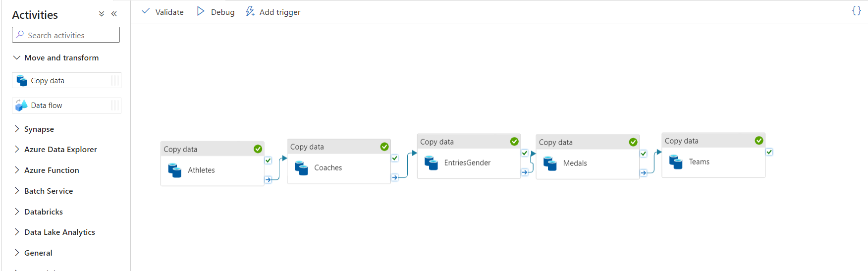The width and height of the screenshot is (868, 271).
Task: Click the green success badge on Teams activity
Action: tap(759, 141)
